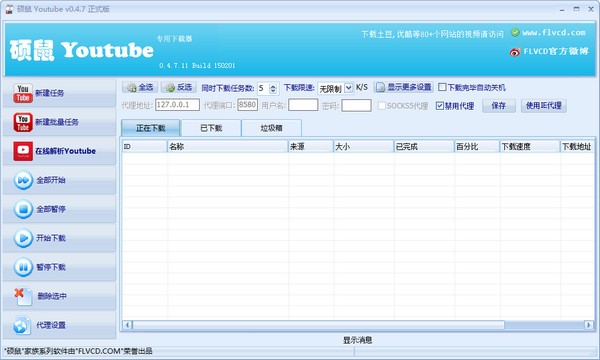
Task: Click the horizontal scrollbar under the list
Action: coord(358,325)
